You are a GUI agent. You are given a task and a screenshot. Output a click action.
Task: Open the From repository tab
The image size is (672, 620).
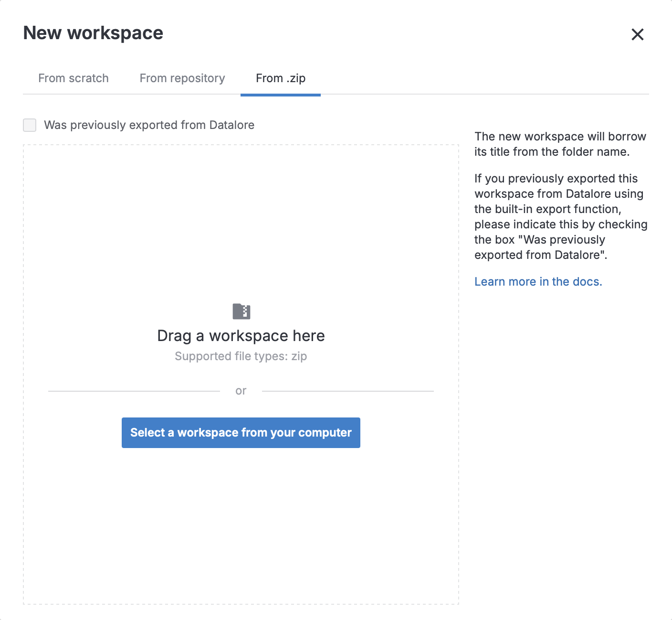(182, 78)
